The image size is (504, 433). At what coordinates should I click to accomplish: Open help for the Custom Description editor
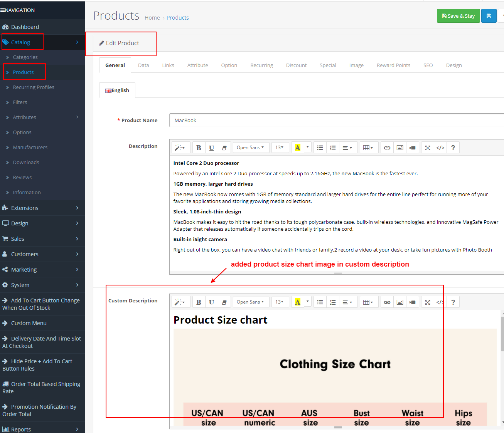(x=453, y=302)
